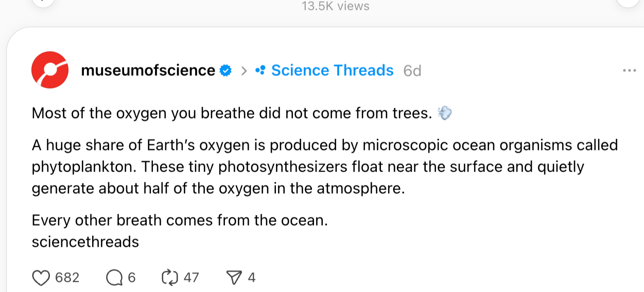Viewport: 644px width, 292px height.
Task: Click the museumofscience red profile avatar
Action: coord(50,70)
